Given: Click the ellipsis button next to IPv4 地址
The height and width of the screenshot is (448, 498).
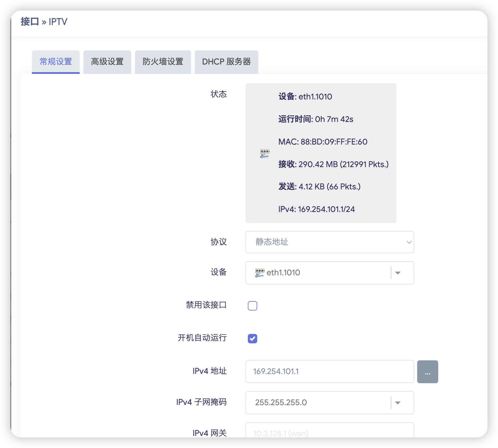Looking at the screenshot, I should tap(427, 371).
